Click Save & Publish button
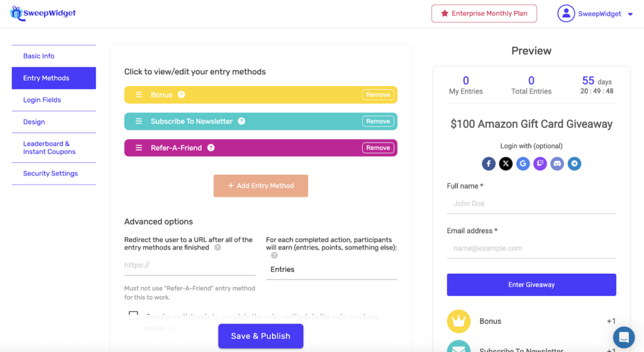 click(x=260, y=336)
